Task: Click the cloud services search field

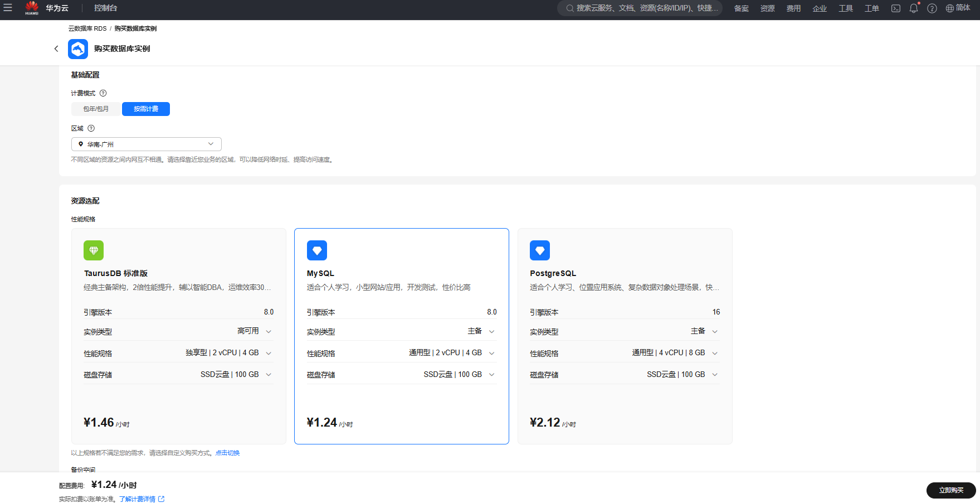Action: pyautogui.click(x=640, y=8)
